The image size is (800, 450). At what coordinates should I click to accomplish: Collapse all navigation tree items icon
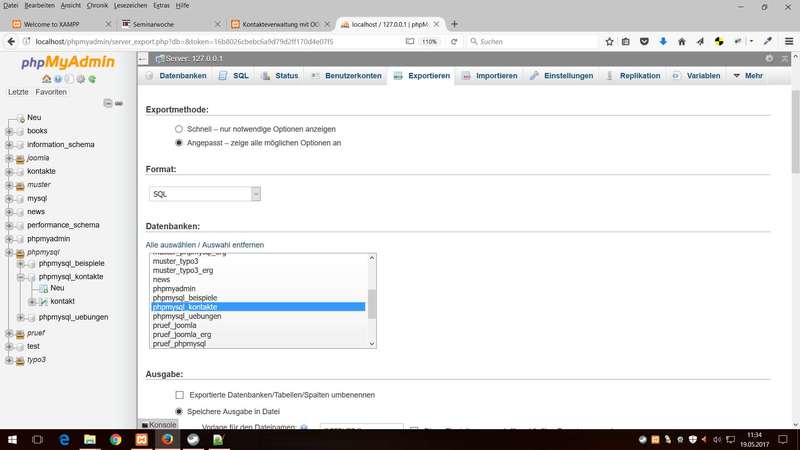(108, 103)
